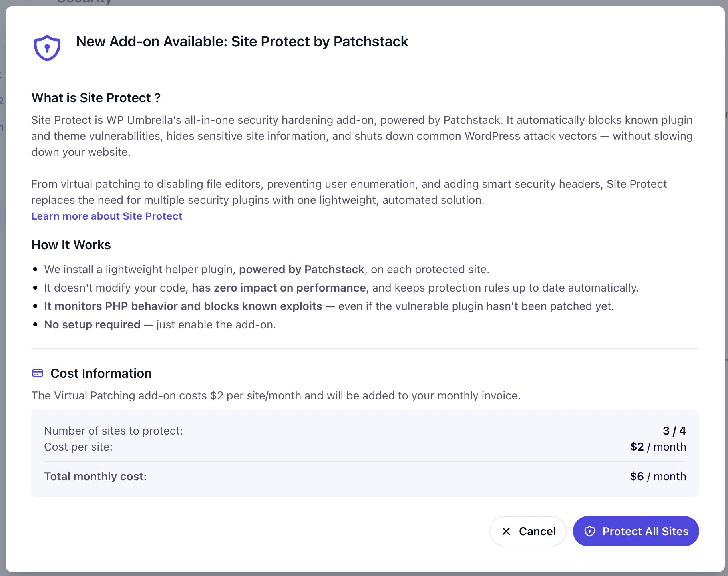This screenshot has height=576, width=728.
Task: Click the shield lock icon in header
Action: [x=47, y=48]
